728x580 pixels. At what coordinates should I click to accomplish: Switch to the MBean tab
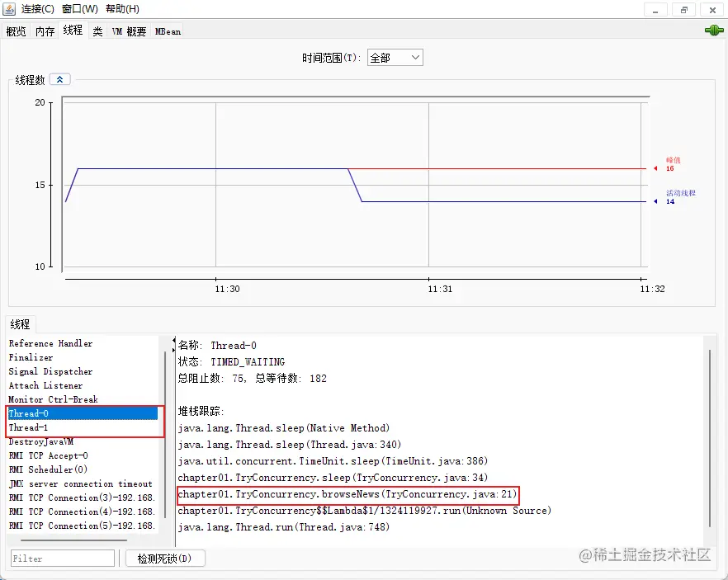168,31
